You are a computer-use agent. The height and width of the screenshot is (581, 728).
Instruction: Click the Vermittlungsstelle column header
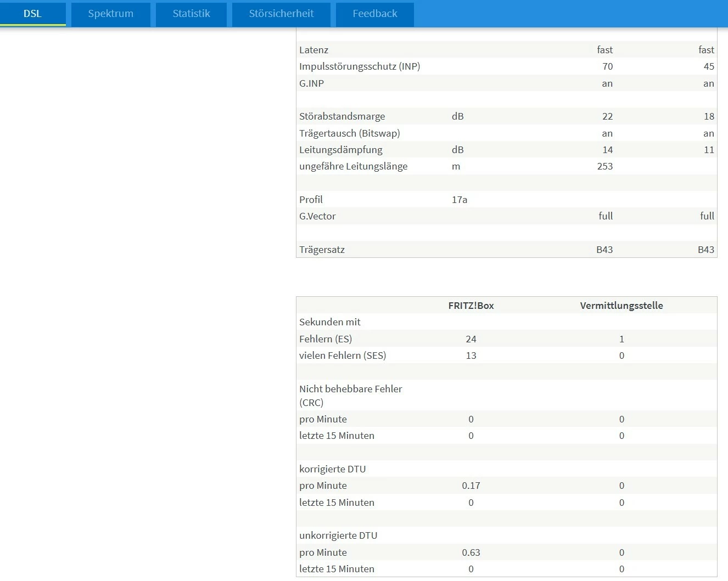pos(621,306)
